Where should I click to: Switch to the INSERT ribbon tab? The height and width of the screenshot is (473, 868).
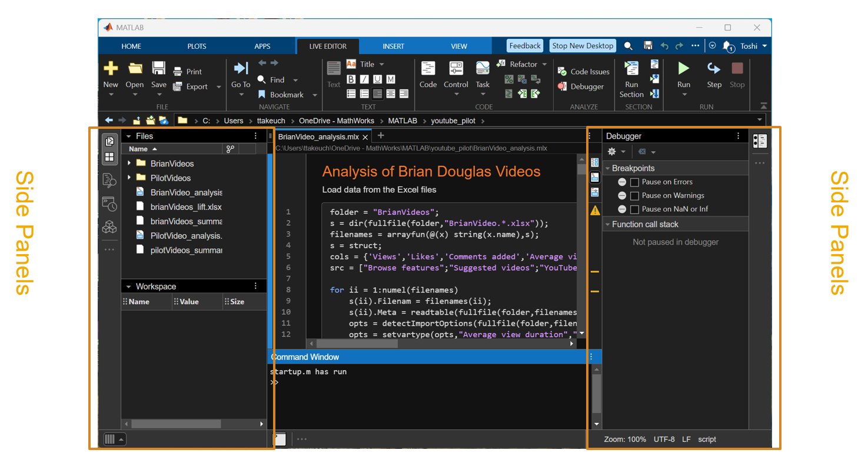point(393,46)
